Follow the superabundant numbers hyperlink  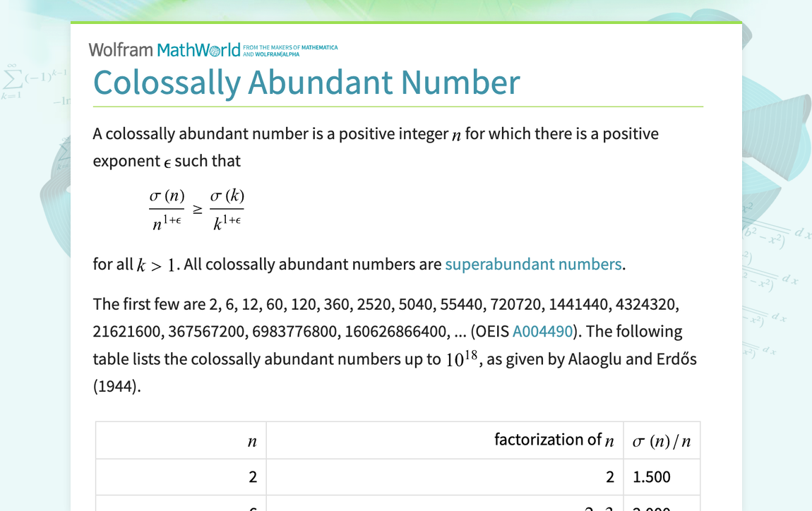533,263
